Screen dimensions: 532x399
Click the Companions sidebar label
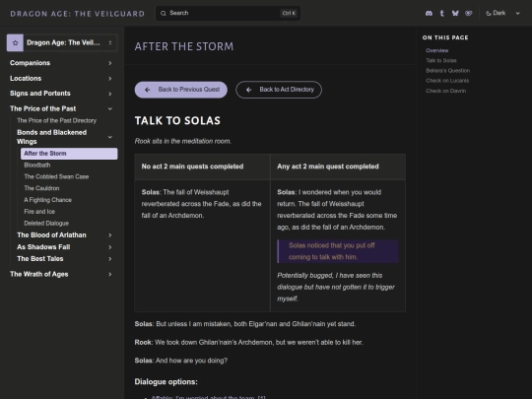[31, 63]
